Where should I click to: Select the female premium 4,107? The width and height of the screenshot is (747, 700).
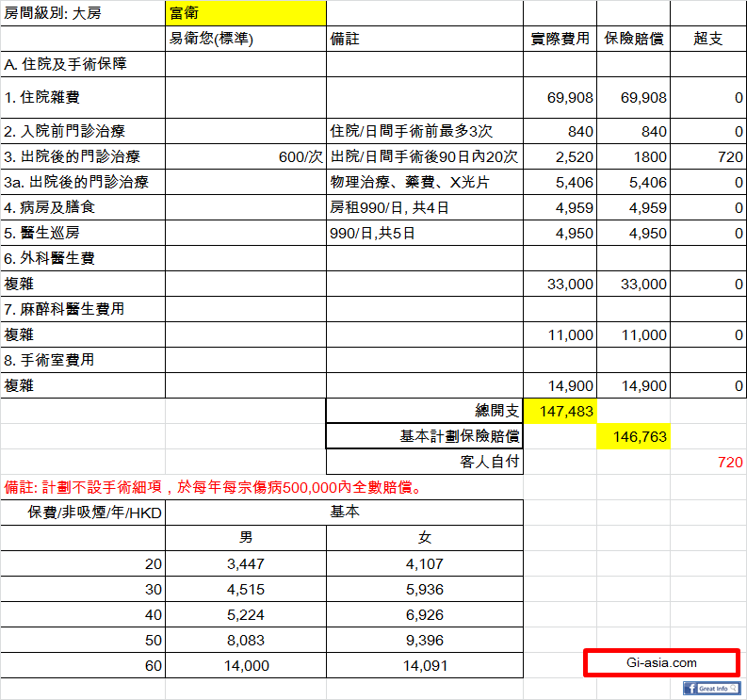[425, 563]
